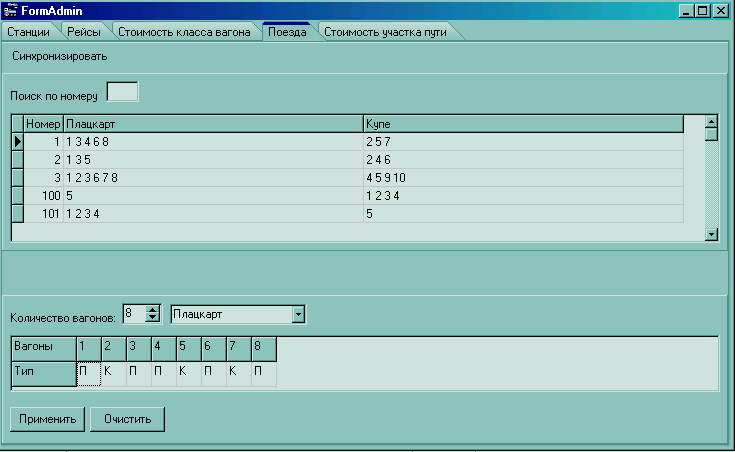Click train number cell 1
This screenshot has height=452, width=735.
coord(44,142)
